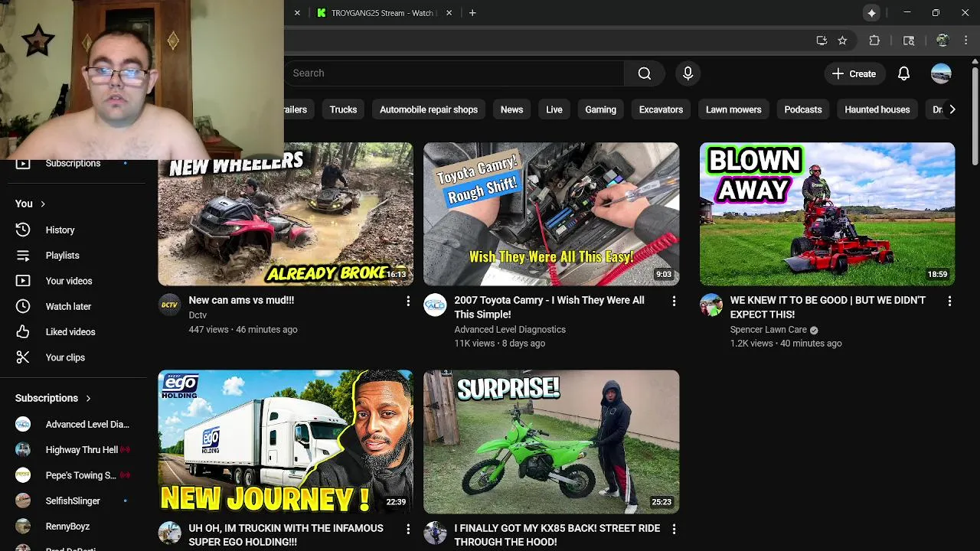This screenshot has height=551, width=980.
Task: Open the browser extensions puzzle icon
Action: click(x=874, y=41)
